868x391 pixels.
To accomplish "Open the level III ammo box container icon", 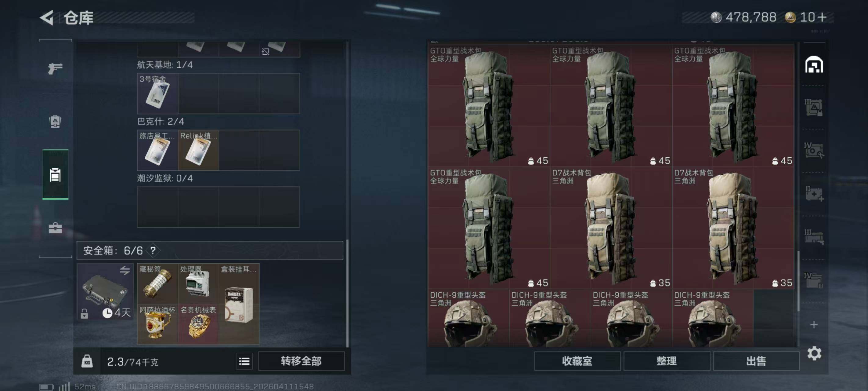I will [814, 107].
